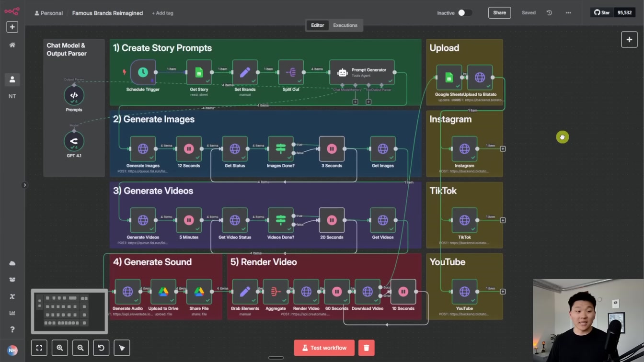Select the 3 Seconds wait node
The height and width of the screenshot is (362, 644).
pos(332,149)
